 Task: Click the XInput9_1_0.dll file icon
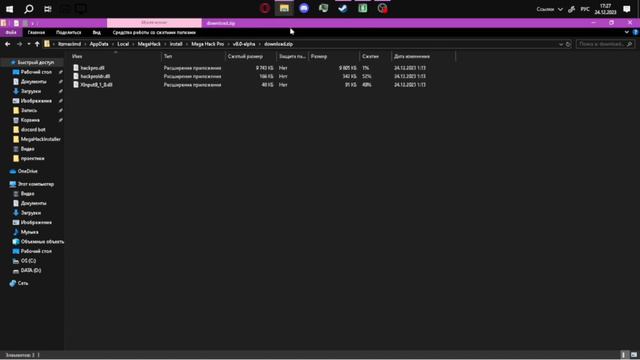coord(76,84)
